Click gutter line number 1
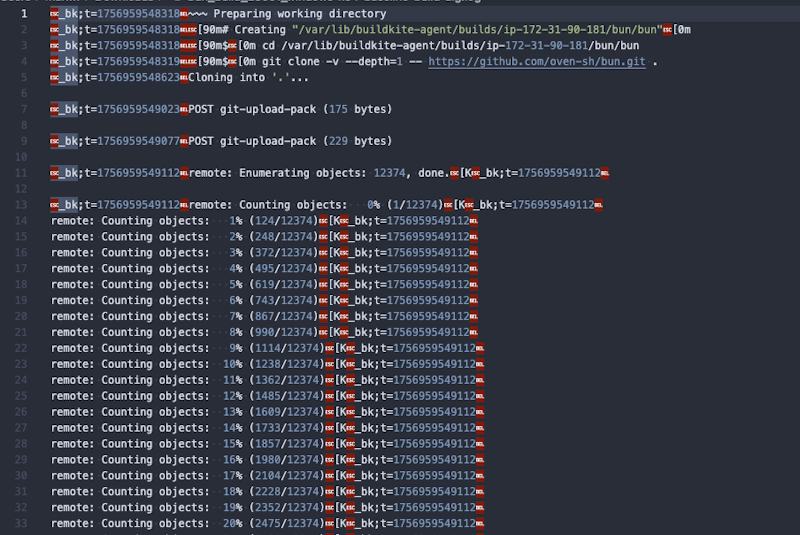 pos(24,14)
